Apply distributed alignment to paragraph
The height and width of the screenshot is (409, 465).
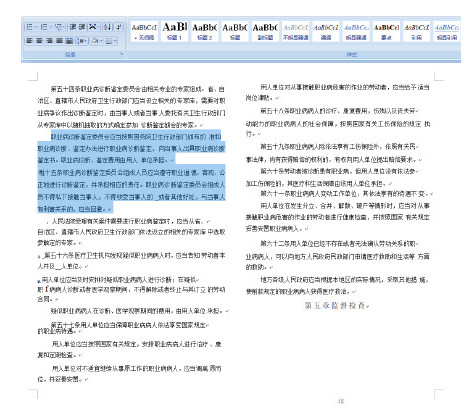[69, 41]
